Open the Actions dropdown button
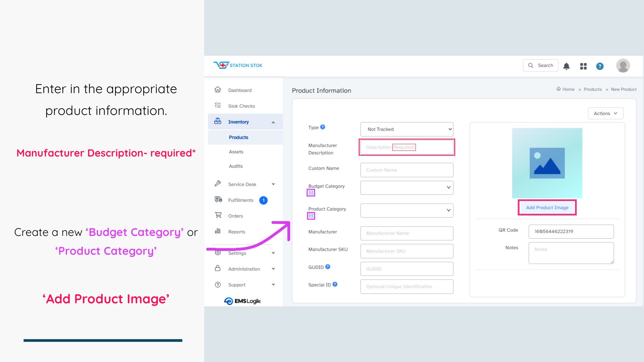644x362 pixels. click(x=605, y=113)
